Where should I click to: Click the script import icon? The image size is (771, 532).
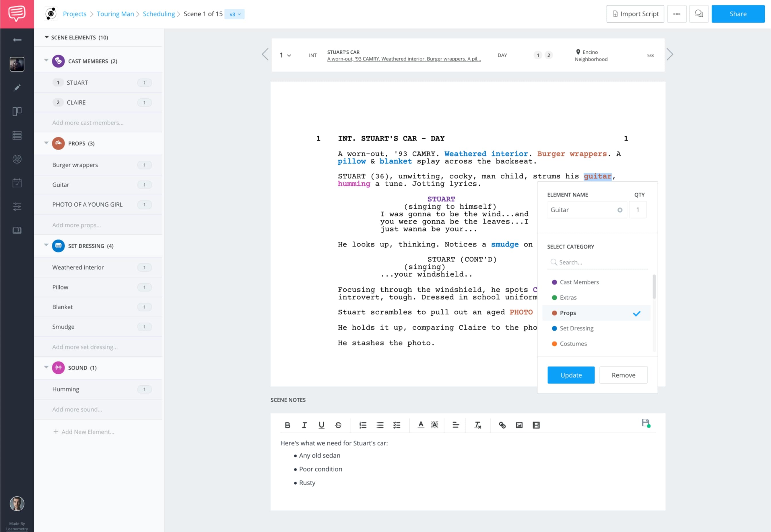[615, 13]
